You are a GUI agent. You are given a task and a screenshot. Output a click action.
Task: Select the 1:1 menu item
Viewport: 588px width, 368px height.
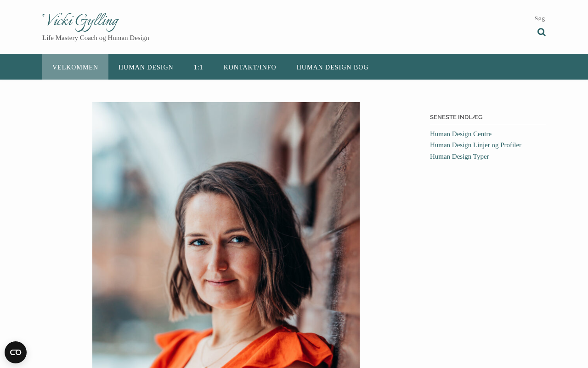tap(198, 67)
